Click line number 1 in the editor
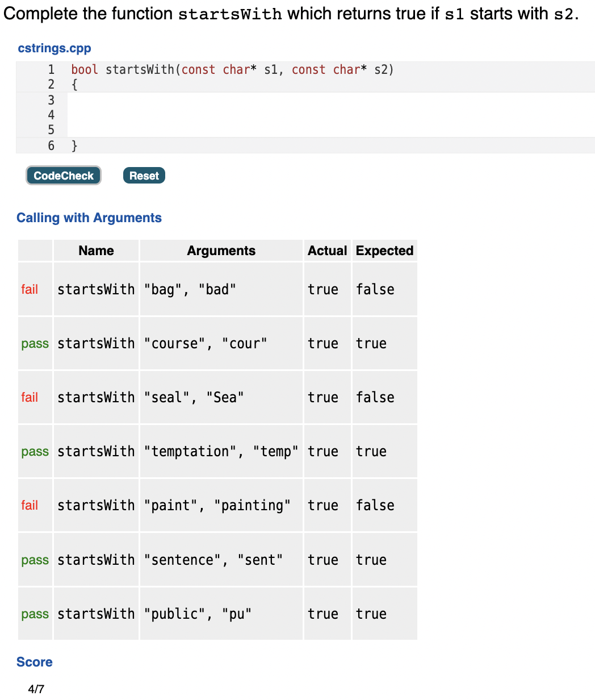595x700 pixels. coord(51,69)
